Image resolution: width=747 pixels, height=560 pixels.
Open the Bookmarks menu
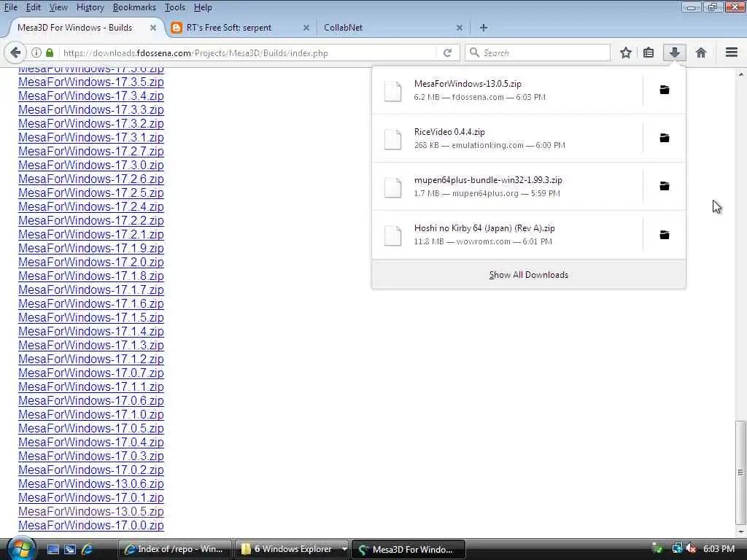(x=134, y=7)
